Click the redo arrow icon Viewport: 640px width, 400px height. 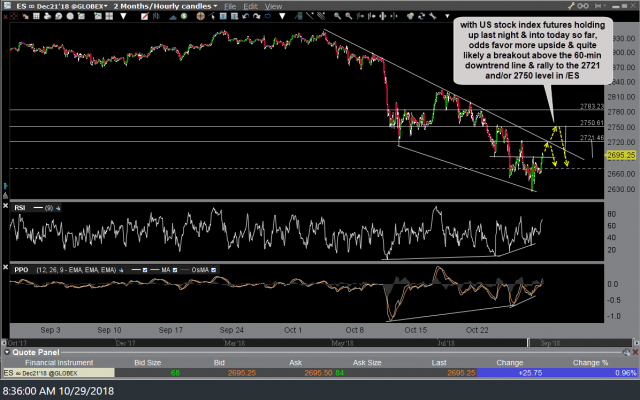coord(256,16)
